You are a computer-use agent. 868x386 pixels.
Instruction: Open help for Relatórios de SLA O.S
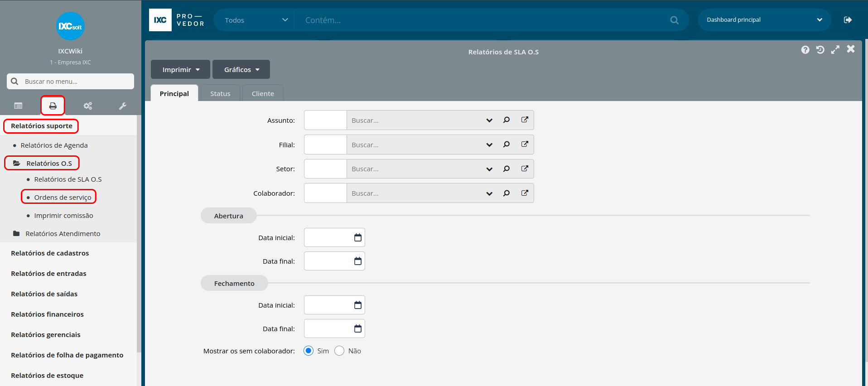805,49
